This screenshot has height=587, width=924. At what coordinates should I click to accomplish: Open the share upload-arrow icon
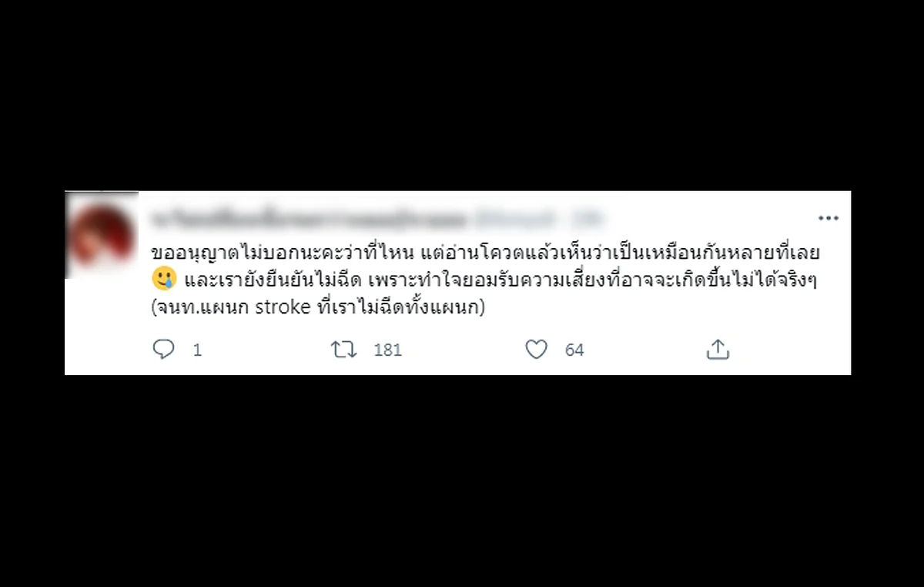click(718, 350)
